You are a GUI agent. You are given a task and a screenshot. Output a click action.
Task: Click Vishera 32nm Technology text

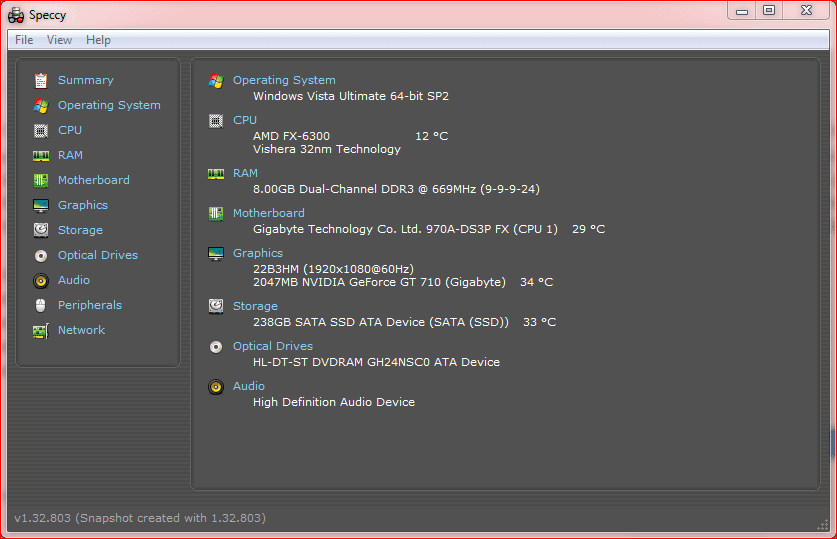327,149
